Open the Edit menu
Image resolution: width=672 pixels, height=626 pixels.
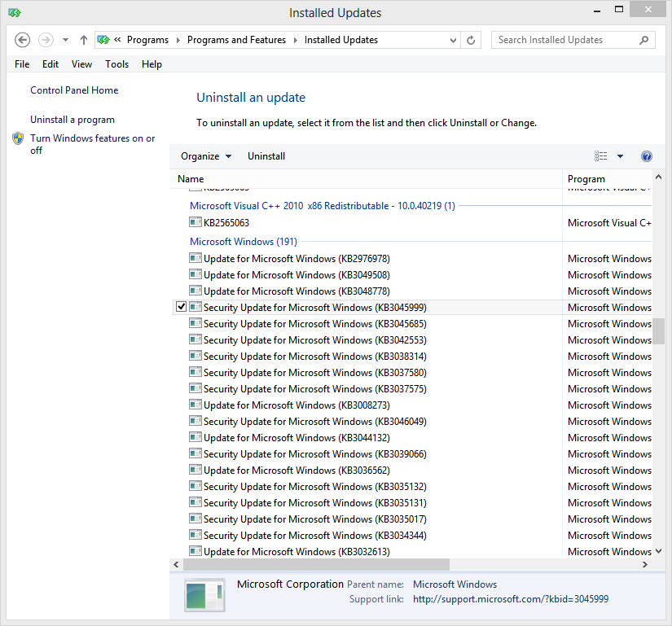pyautogui.click(x=51, y=64)
